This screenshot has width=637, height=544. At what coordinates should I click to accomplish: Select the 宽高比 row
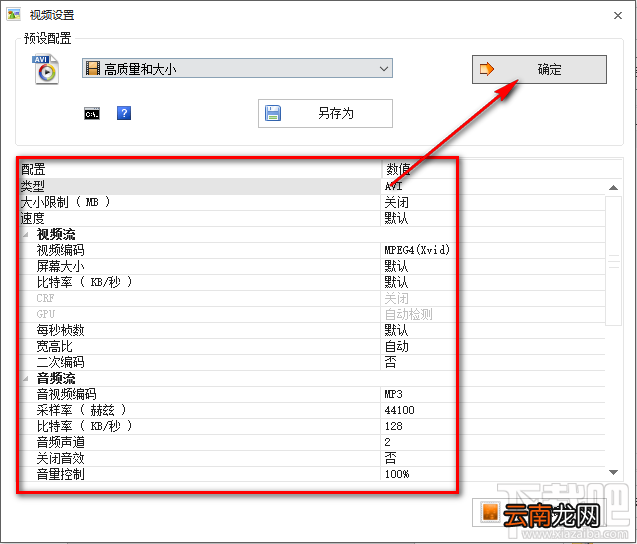click(x=312, y=347)
